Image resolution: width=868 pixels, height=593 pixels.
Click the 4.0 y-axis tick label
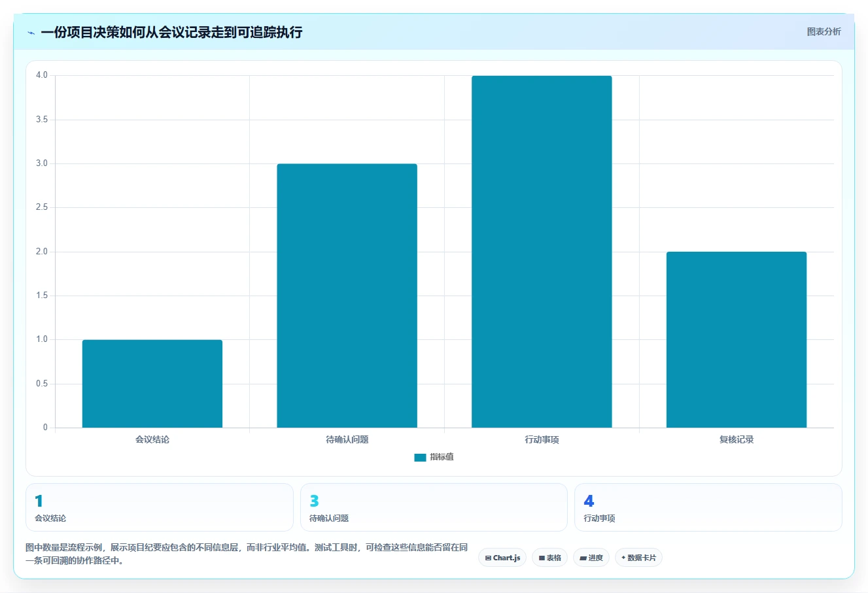[42, 75]
